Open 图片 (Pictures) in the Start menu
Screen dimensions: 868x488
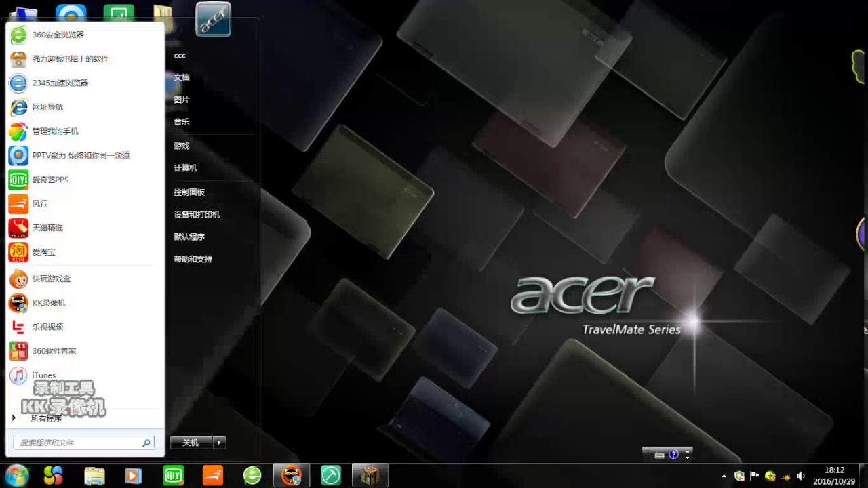click(182, 100)
